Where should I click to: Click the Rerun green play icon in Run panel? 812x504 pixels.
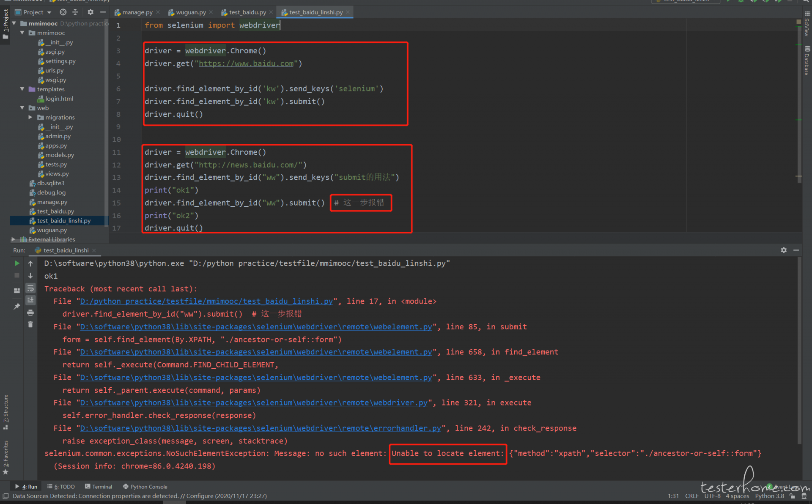17,263
